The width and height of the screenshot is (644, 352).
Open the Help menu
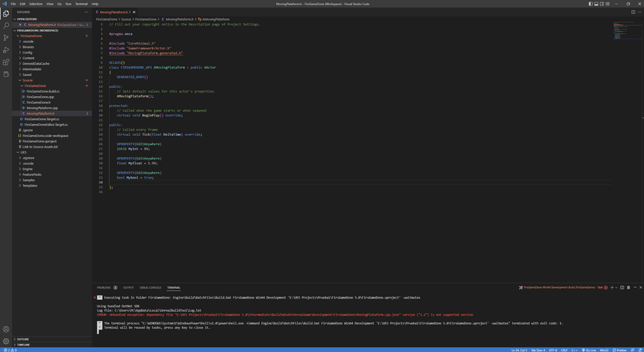tap(95, 4)
